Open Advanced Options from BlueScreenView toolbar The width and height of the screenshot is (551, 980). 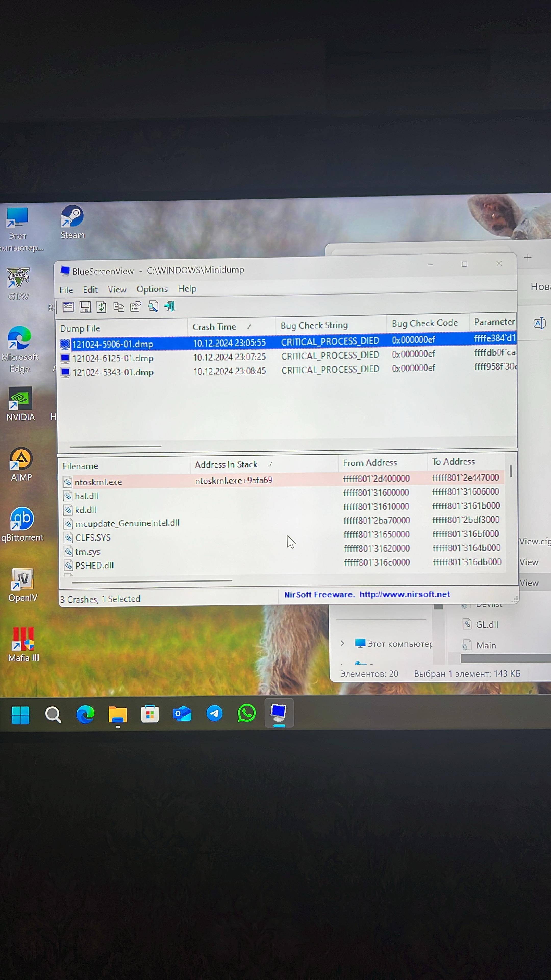pyautogui.click(x=68, y=307)
